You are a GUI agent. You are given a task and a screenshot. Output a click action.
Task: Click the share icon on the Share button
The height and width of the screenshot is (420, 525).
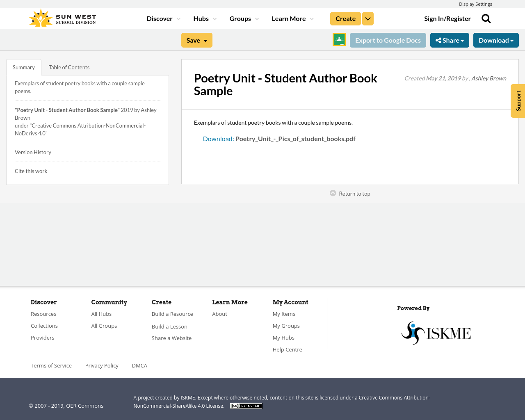[x=438, y=39]
